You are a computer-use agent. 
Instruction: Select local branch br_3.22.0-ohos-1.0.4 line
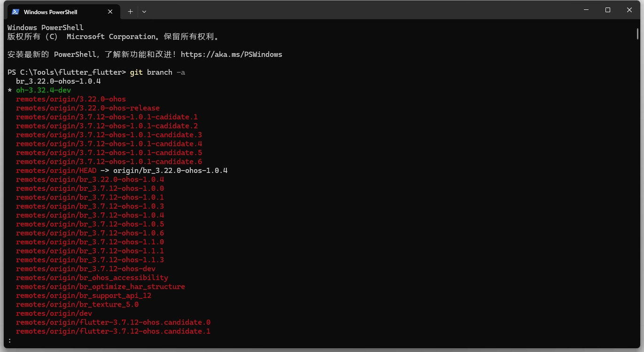point(58,81)
